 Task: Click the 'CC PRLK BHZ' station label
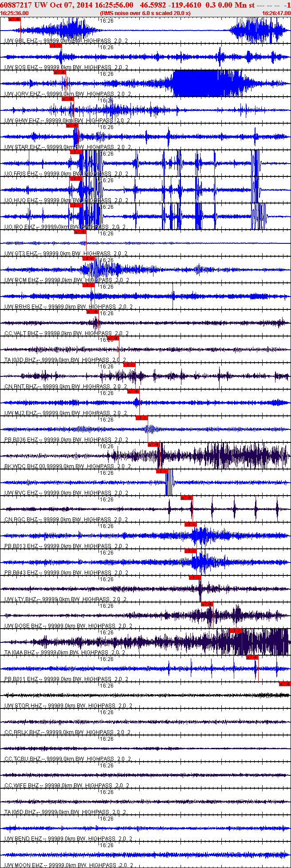[x=22, y=732]
